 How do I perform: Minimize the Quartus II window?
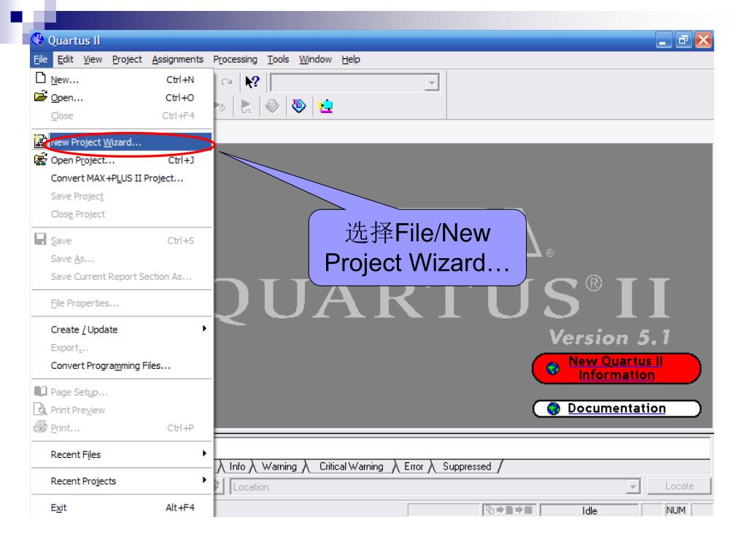click(x=663, y=41)
